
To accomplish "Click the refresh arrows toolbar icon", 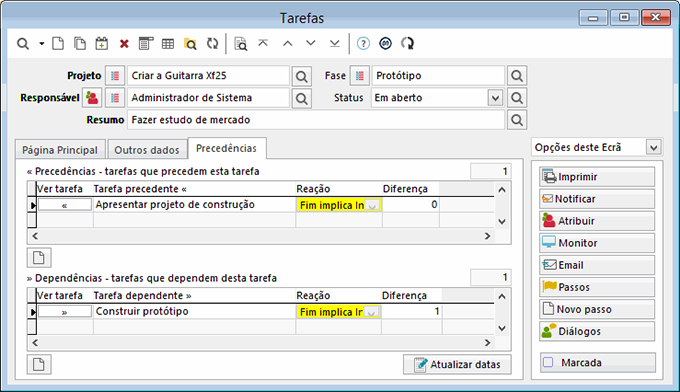I will pyautogui.click(x=212, y=43).
